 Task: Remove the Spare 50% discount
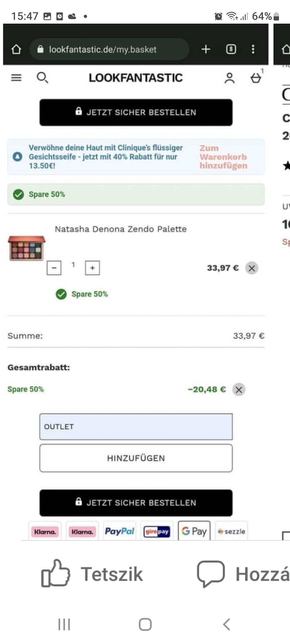pos(239,390)
